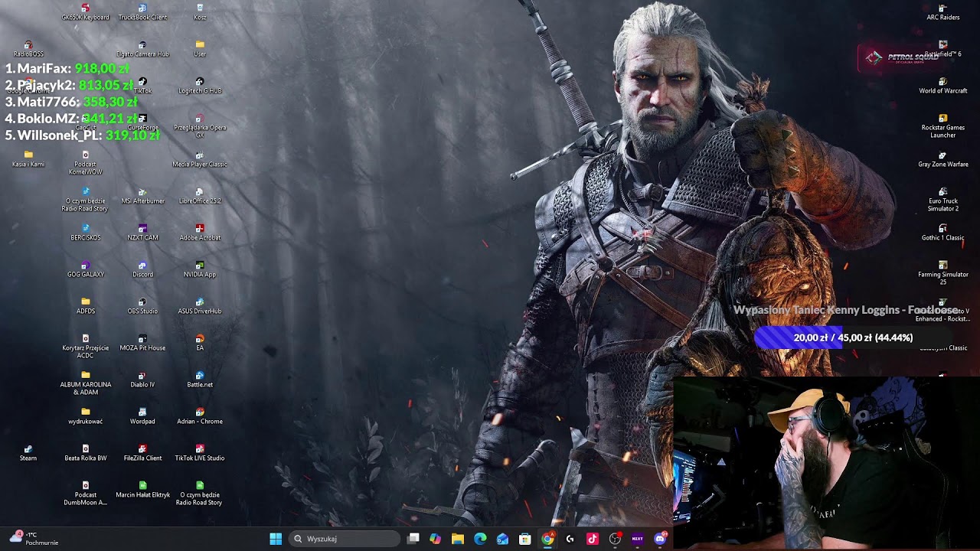980x551 pixels.
Task: Open Outlook from the taskbar
Action: (502, 539)
